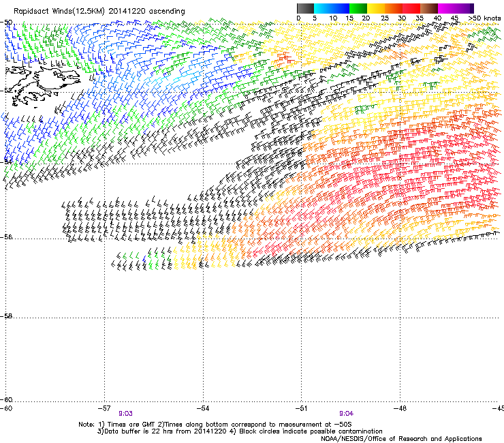
Task: Click the title text 'Rapidscat Winds(12.5KM) 20141220 ascending'
Action: coord(99,12)
